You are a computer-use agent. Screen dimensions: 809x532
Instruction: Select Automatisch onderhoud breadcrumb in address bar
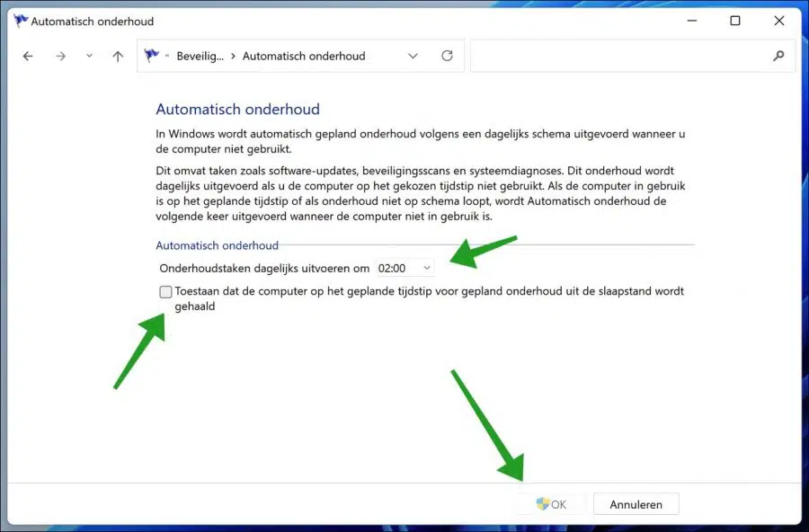tap(304, 56)
